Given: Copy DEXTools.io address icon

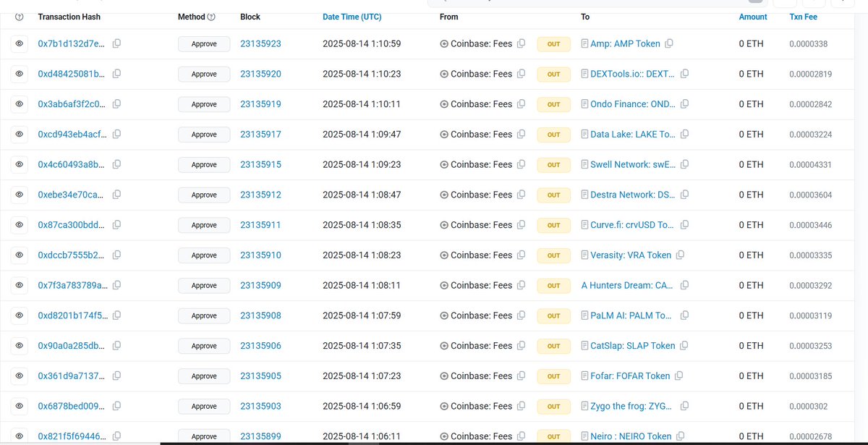Looking at the screenshot, I should [684, 74].
